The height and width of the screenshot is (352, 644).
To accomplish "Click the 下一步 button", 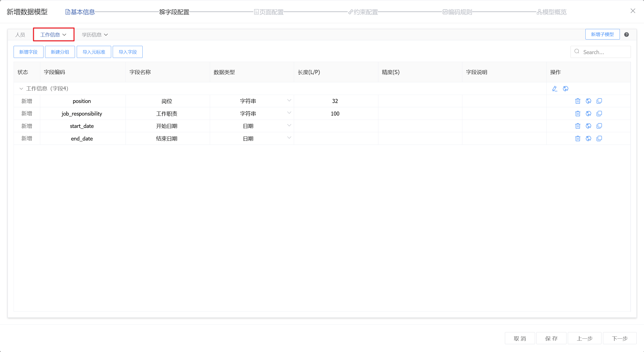I will [620, 338].
